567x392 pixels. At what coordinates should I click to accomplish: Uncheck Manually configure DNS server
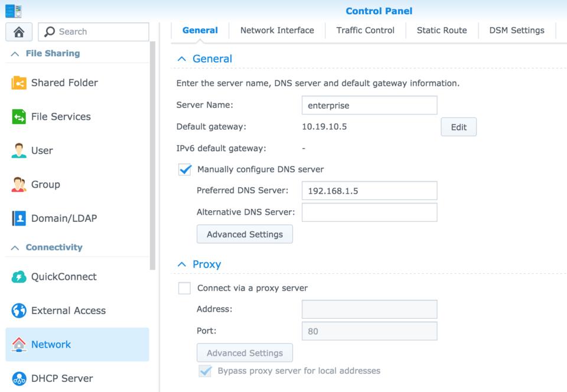(x=185, y=169)
